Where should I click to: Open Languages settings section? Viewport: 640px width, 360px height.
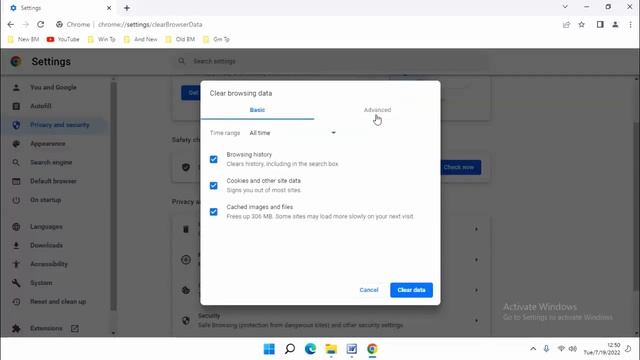46,227
